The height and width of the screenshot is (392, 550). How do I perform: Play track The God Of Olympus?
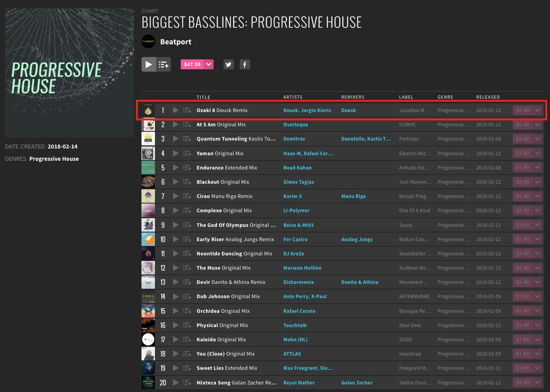176,225
